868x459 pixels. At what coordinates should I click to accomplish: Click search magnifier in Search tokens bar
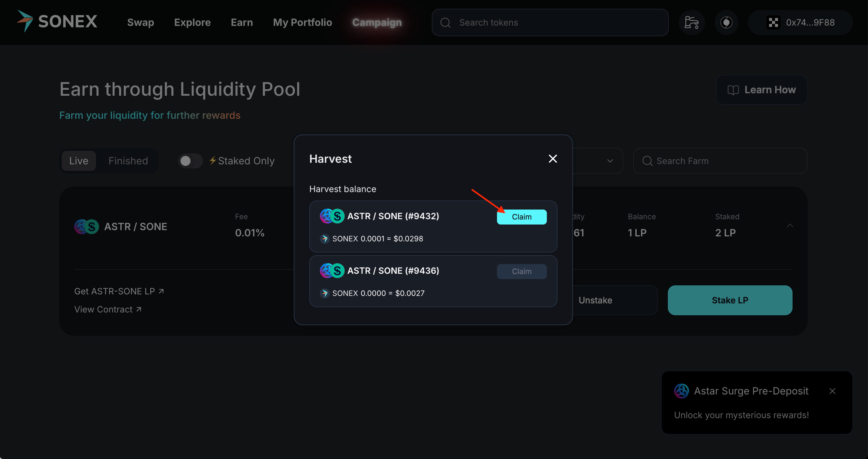coord(445,23)
